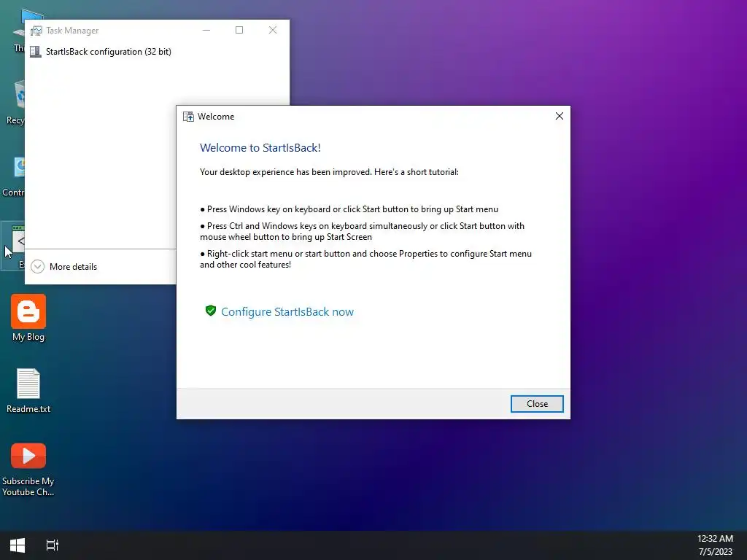Click the green shield icon beside Configure link
This screenshot has width=747, height=560.
click(x=211, y=311)
